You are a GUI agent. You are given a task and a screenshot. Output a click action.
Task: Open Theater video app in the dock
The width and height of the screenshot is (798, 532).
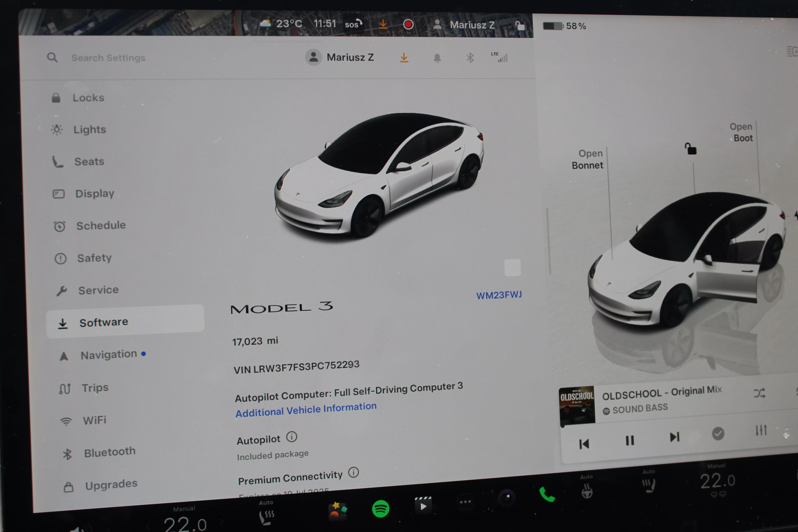(423, 506)
